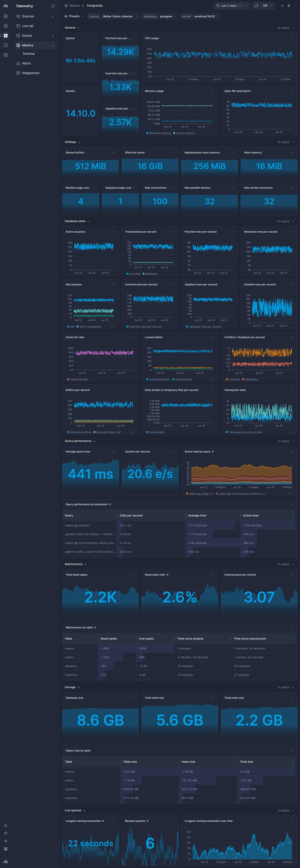
Task: Click the status page icon in left rail
Action: coord(6,55)
